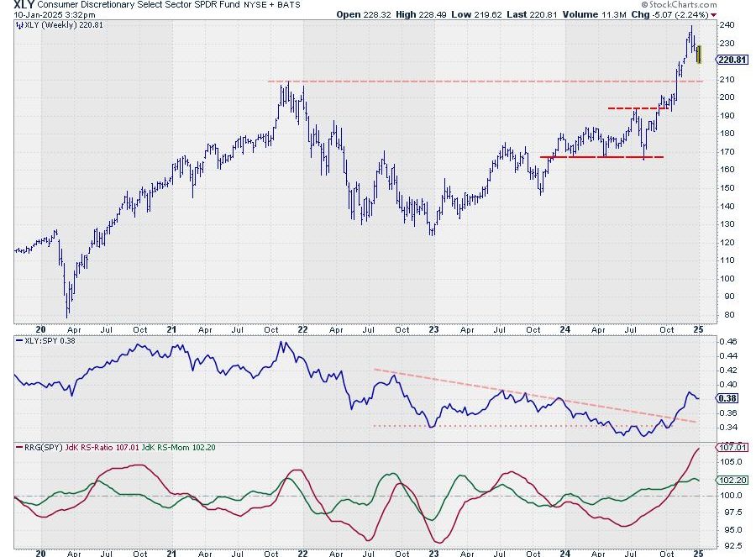Screen dimensions: 756x557
Task: Click the 240 price axis label
Action: 727,25
